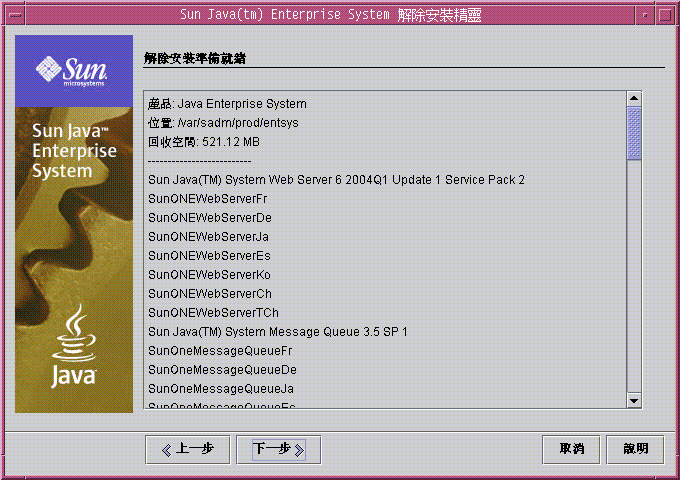Click the Java coffee cup logo

[x=74, y=346]
